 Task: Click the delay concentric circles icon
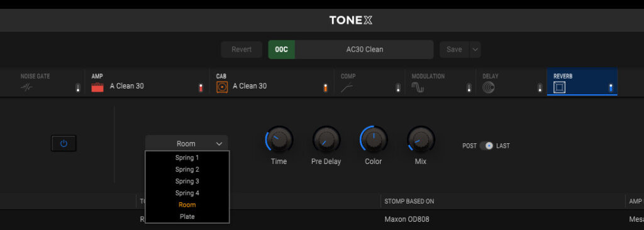(488, 87)
